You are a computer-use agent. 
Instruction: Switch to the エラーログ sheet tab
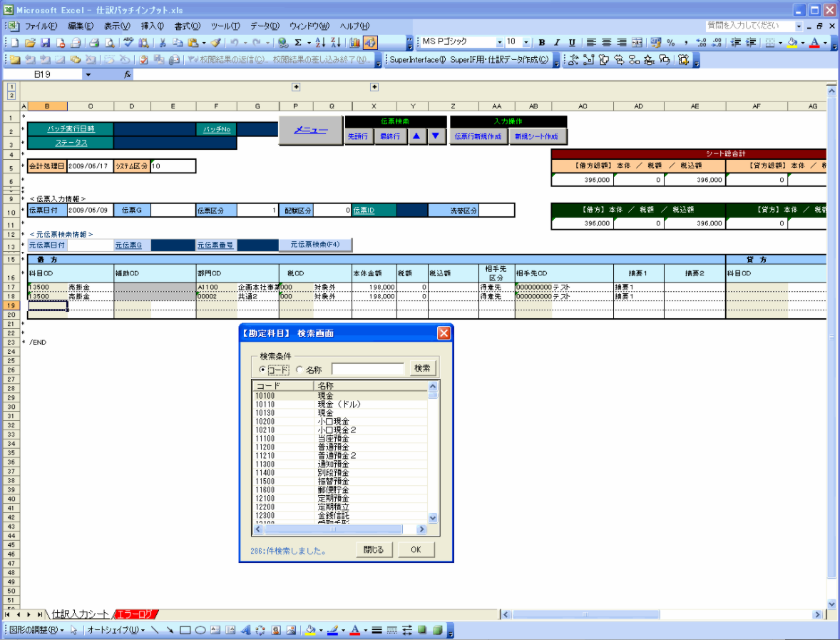(136, 614)
